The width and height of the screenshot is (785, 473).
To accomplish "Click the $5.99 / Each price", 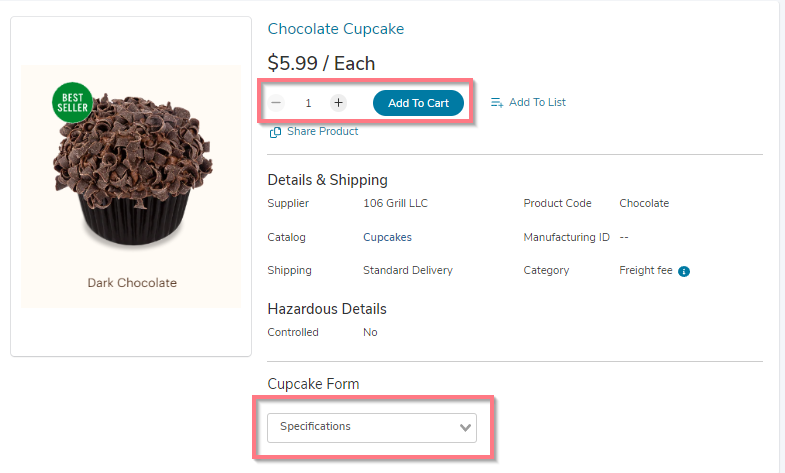I will tap(321, 64).
